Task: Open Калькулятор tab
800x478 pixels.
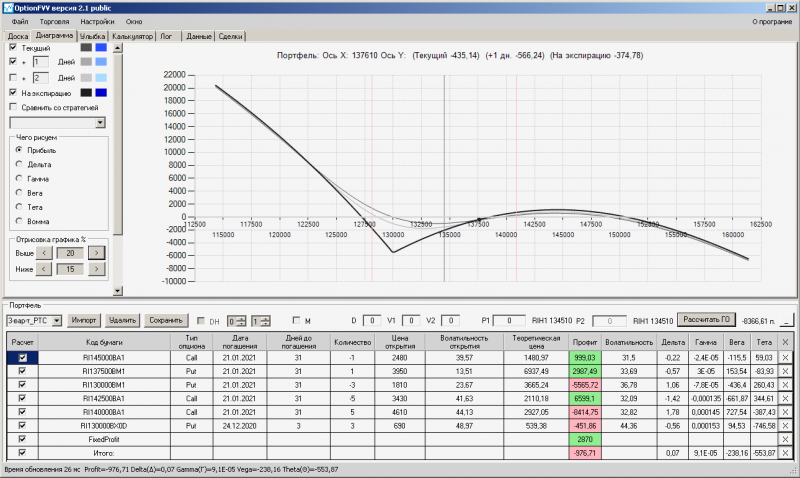Action: [x=132, y=36]
